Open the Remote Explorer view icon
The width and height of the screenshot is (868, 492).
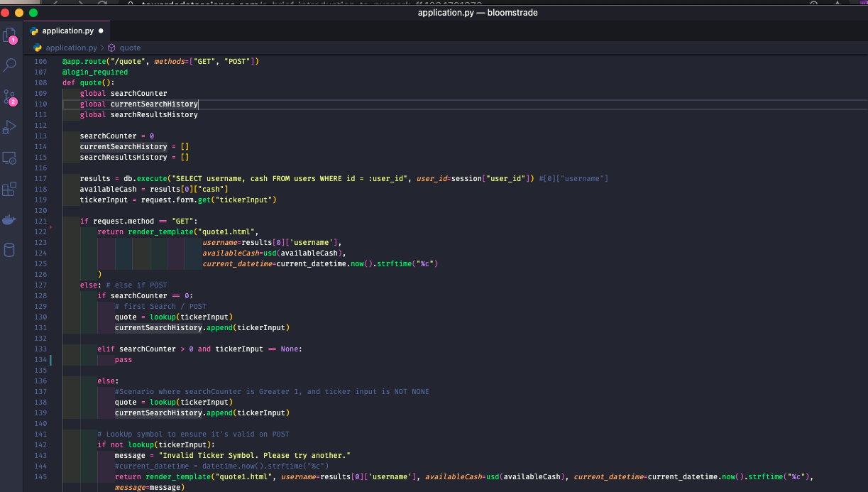[x=10, y=158]
